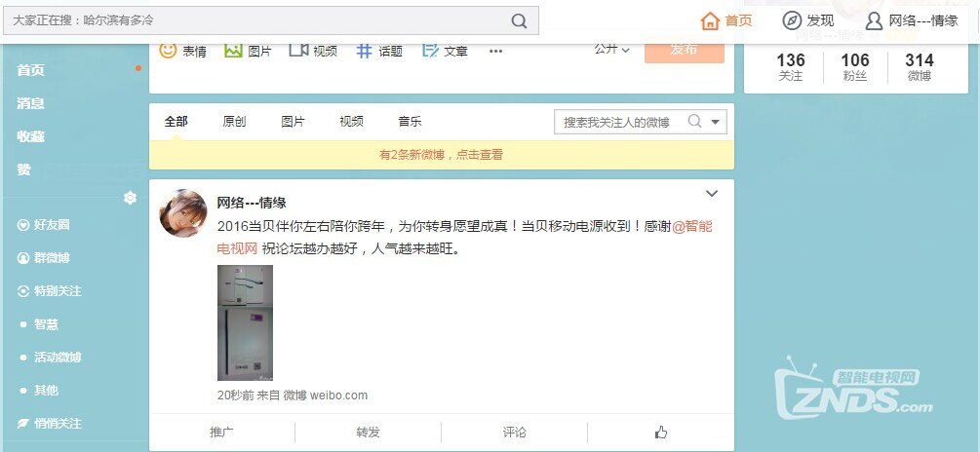Click magnifier icon in followed-posts search

point(694,121)
